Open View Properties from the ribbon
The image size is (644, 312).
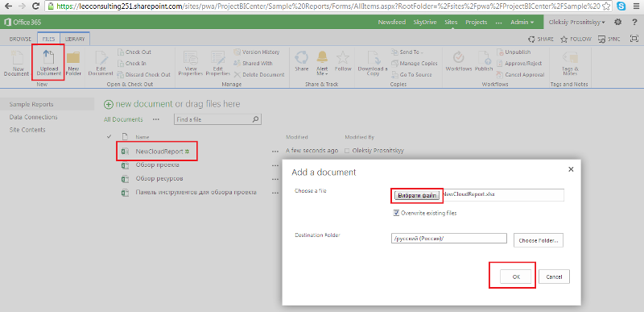point(191,63)
